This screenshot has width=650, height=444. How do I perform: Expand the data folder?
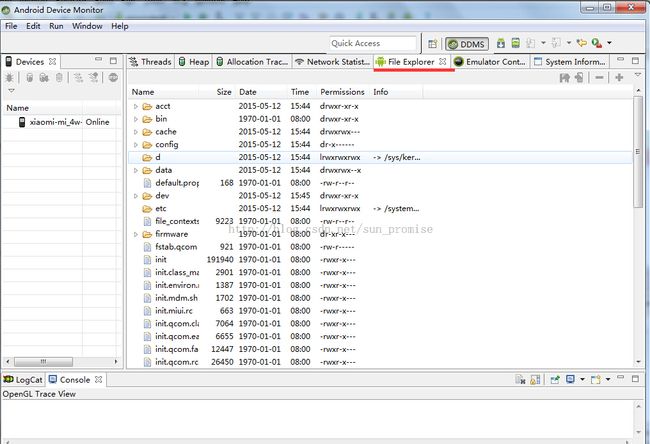coord(136,170)
